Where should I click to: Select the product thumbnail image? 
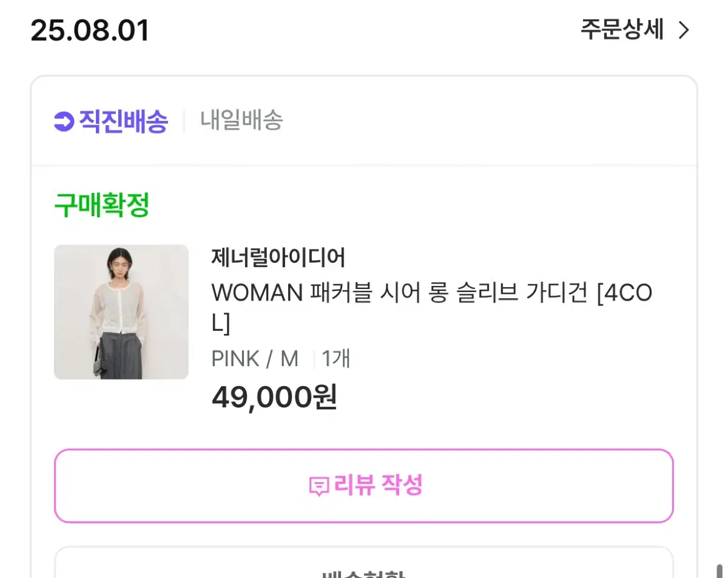click(121, 311)
